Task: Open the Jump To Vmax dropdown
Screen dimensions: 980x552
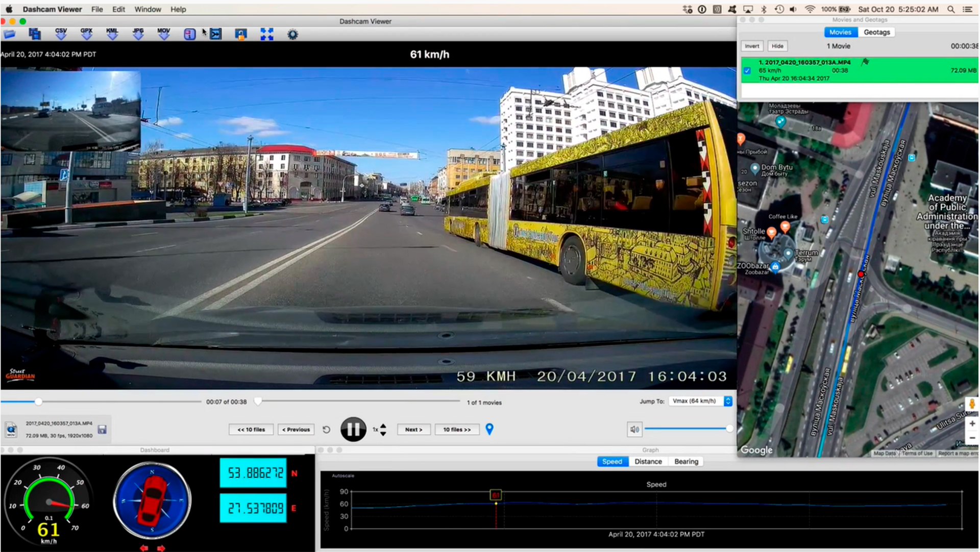Action: coord(701,401)
